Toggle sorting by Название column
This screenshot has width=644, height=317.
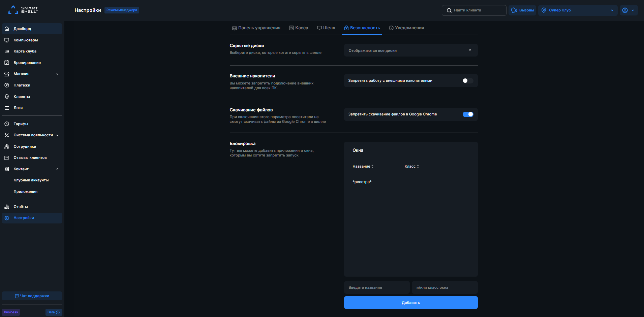pyautogui.click(x=363, y=166)
